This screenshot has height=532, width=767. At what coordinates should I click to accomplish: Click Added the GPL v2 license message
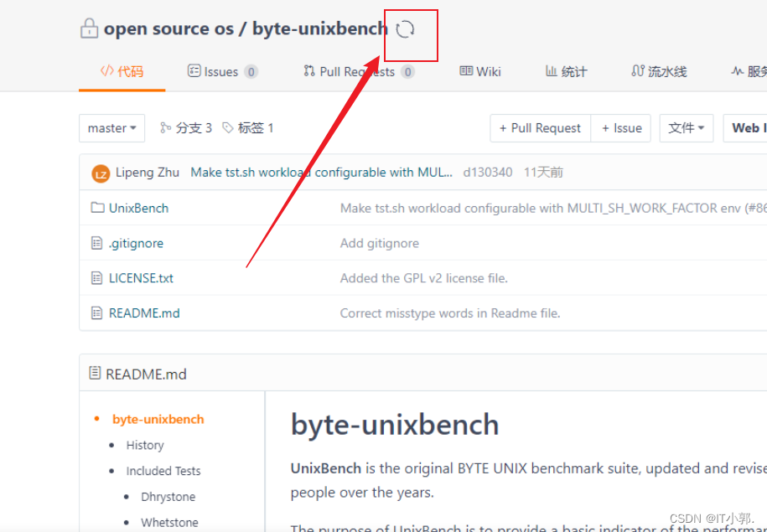(424, 278)
